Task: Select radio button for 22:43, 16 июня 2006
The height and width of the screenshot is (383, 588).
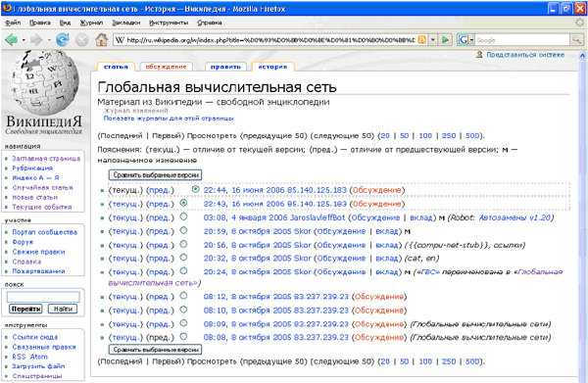Action: [x=183, y=203]
